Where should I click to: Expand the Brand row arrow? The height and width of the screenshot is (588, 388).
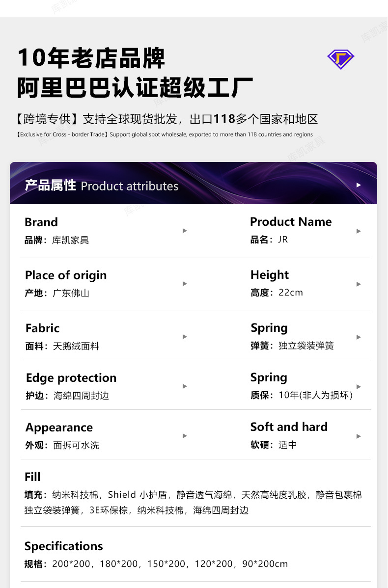click(185, 231)
